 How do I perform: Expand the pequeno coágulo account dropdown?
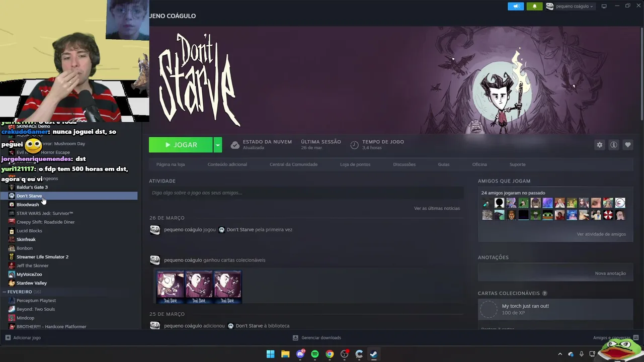click(x=570, y=6)
